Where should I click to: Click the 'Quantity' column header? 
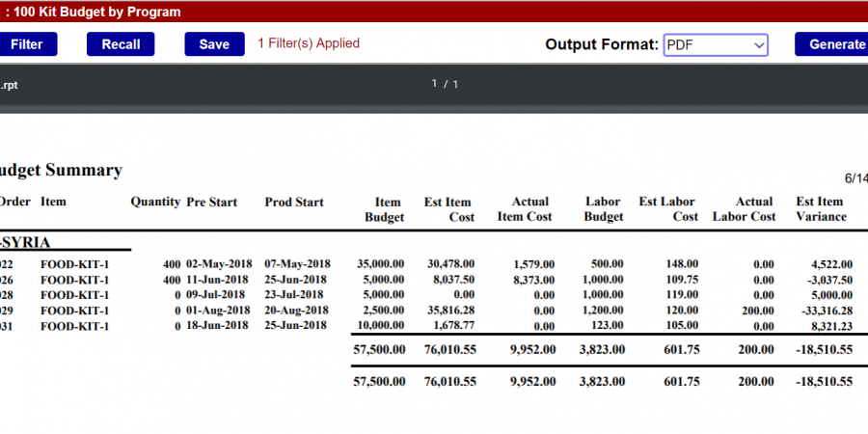tap(155, 202)
